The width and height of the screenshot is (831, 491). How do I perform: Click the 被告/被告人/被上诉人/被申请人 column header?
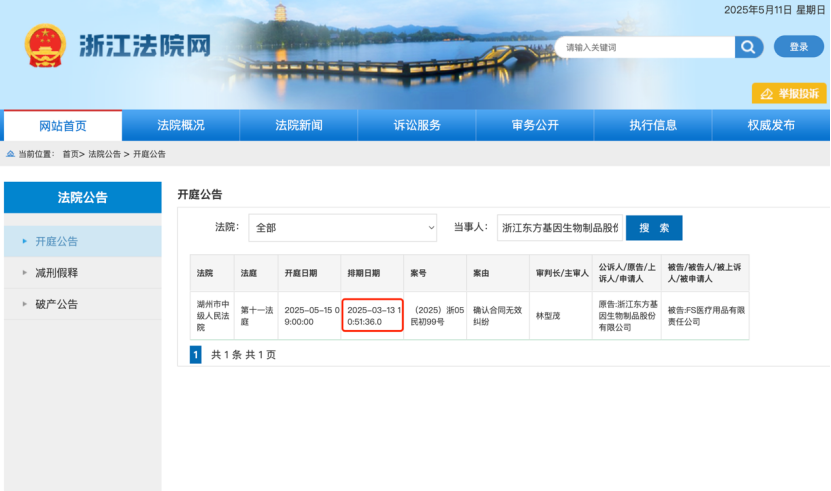click(705, 273)
